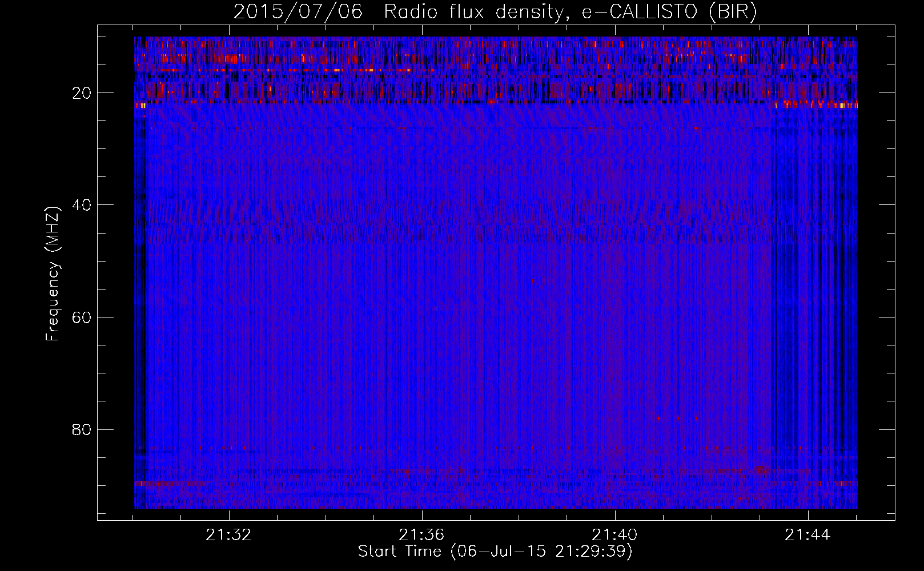Screen dimensions: 924x571
Task: Pick the 80 frequency tick label
Action: [82, 429]
